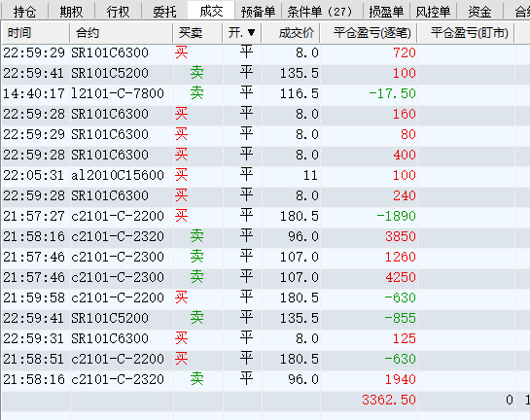The image size is (530, 420).
Task: Switch to the 预备单 tab
Action: 259,12
